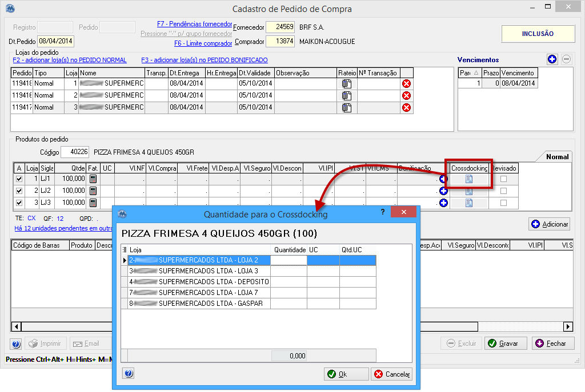
Task: Check Revisado box for LJ1 row
Action: [503, 179]
